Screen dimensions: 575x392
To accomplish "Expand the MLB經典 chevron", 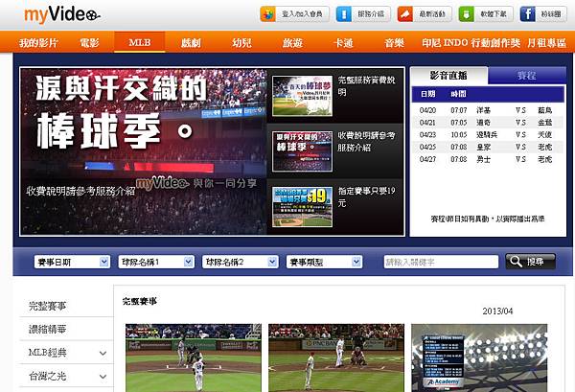I will coord(103,353).
